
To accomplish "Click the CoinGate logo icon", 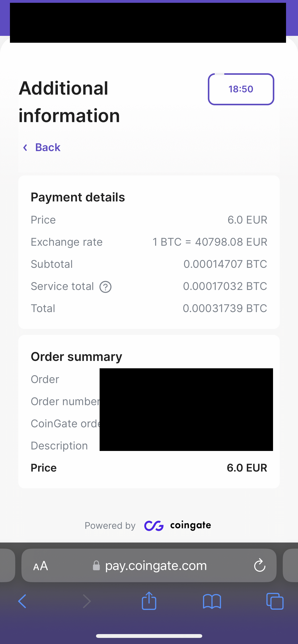I will [154, 526].
